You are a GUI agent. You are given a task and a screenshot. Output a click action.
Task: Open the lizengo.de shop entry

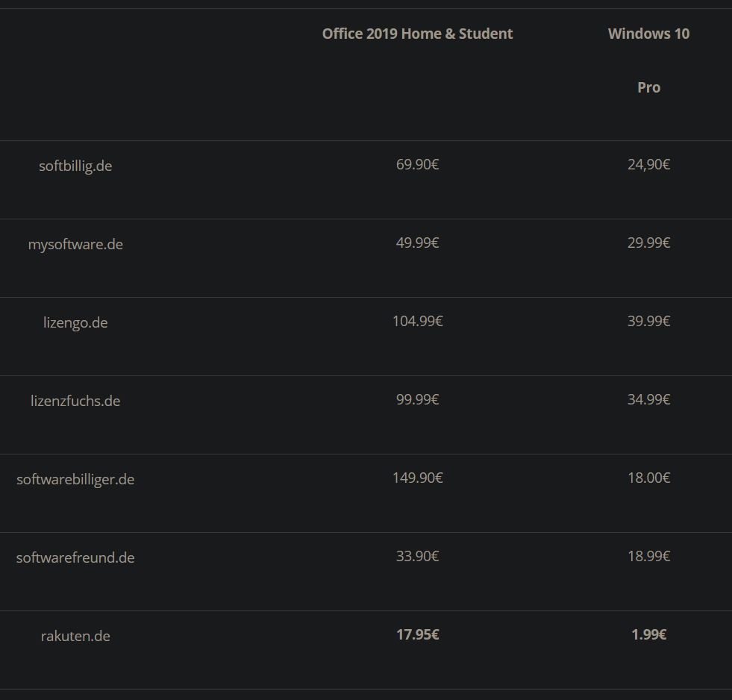(75, 322)
